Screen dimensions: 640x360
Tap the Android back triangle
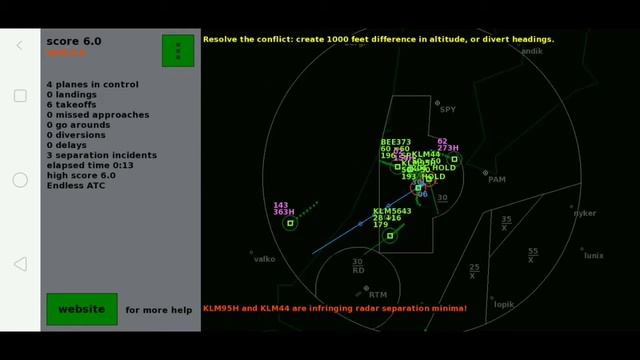tap(20, 264)
